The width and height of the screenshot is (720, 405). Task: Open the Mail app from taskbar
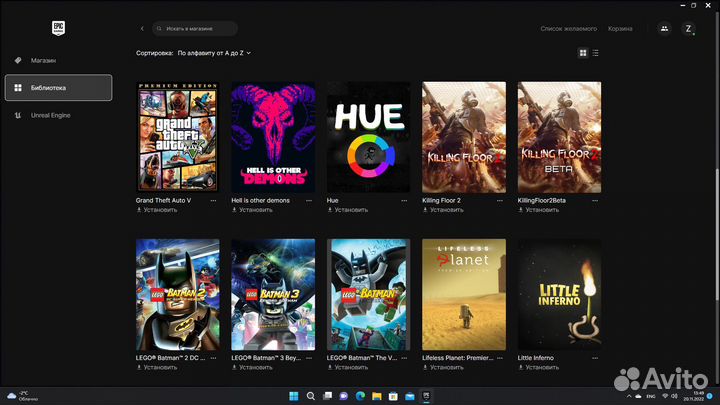(x=410, y=396)
